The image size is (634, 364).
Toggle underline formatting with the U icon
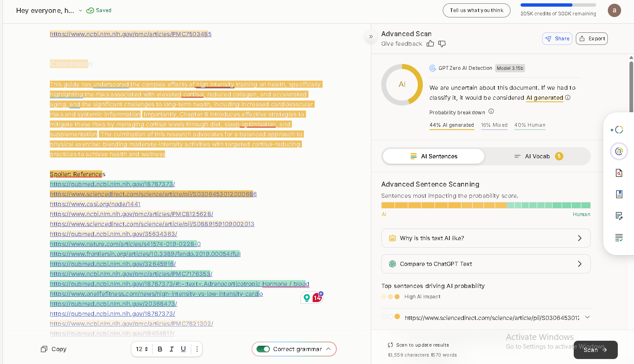point(183,349)
